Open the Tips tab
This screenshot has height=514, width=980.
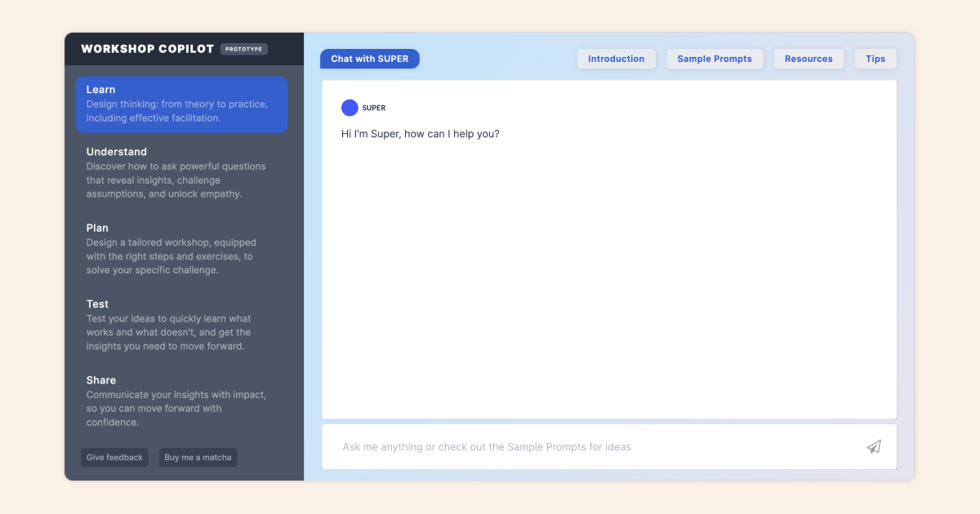(875, 59)
